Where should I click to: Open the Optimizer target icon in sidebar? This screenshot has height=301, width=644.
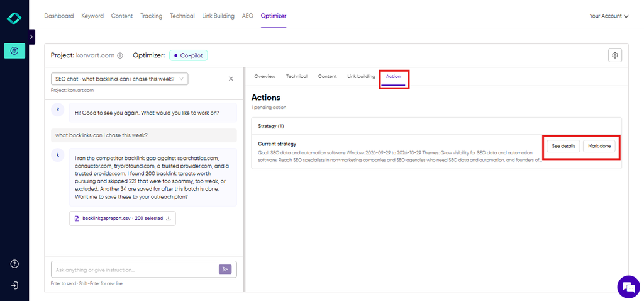14,50
